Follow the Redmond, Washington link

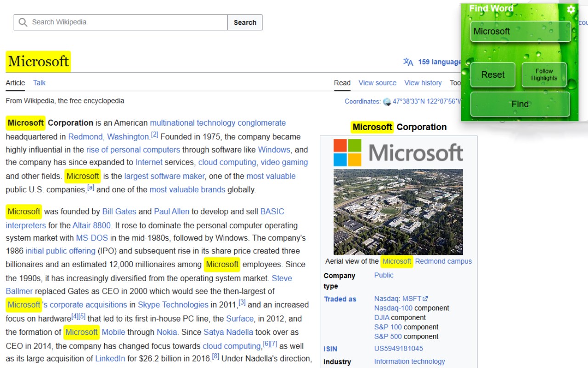coord(108,137)
